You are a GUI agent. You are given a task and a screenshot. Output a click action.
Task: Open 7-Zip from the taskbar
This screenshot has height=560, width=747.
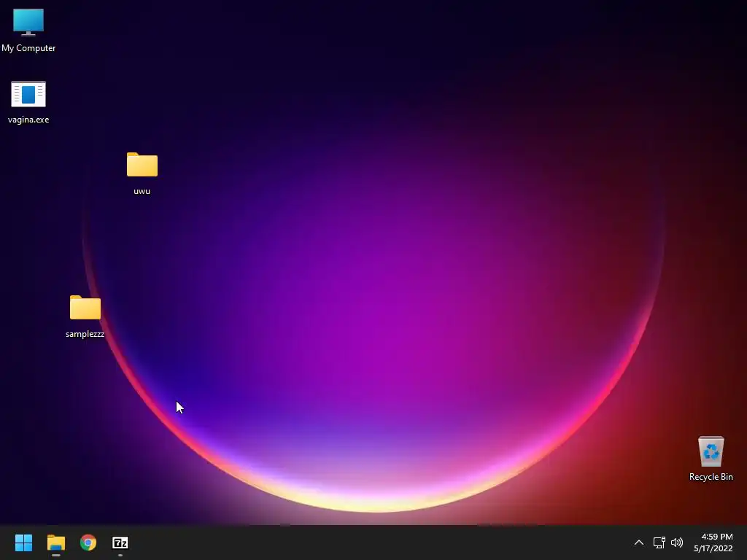tap(120, 542)
